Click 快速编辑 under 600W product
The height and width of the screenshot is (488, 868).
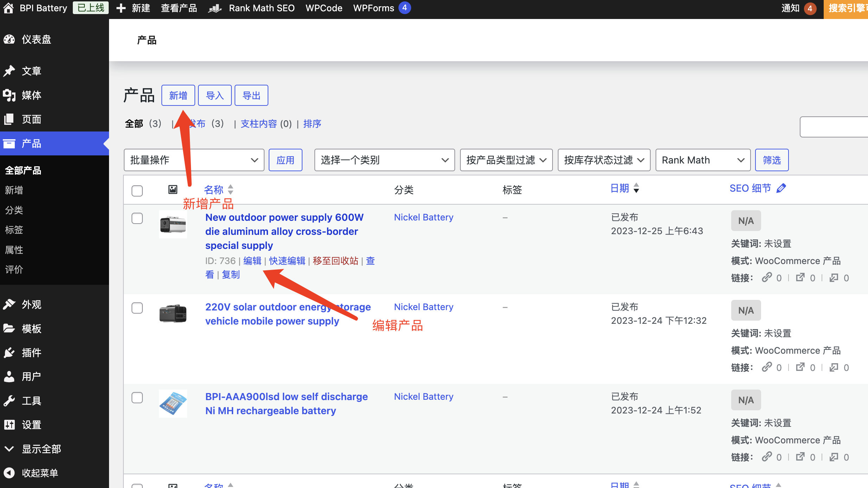click(x=287, y=261)
